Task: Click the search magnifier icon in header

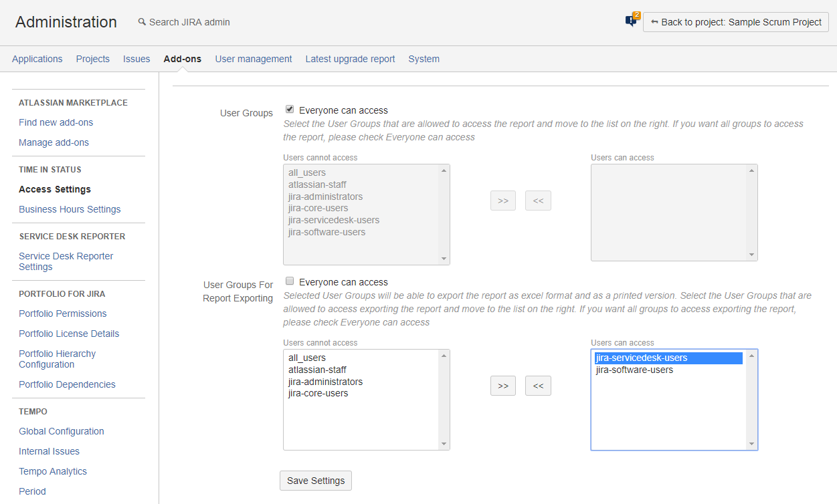Action: pyautogui.click(x=142, y=22)
